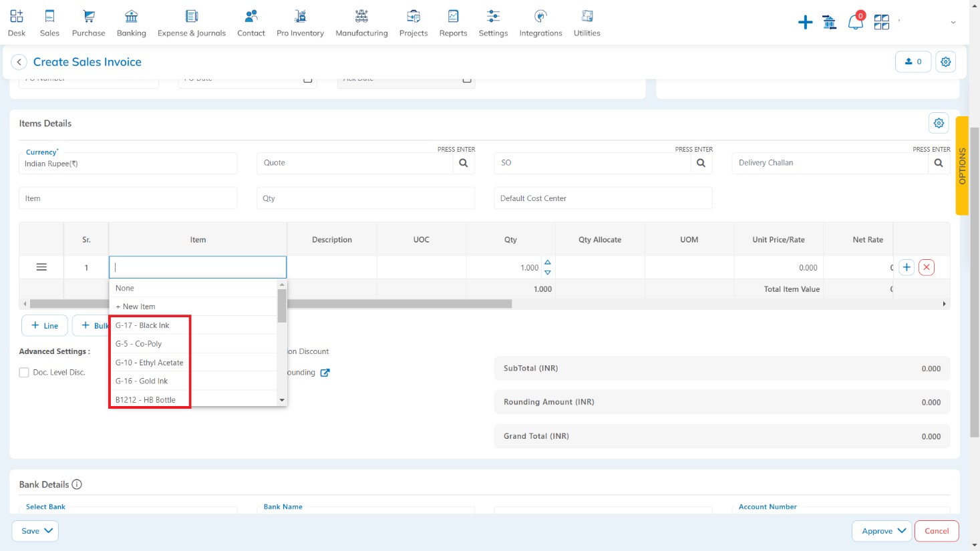Screen dimensions: 980x551
Task: Focus the Item cell in row 1
Action: (198, 267)
